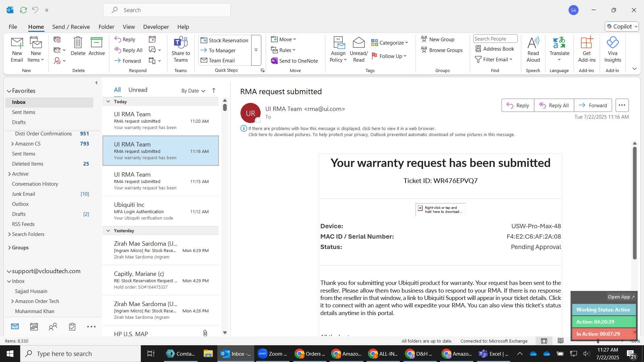Open the Copilot button
644x362 pixels.
point(622,26)
